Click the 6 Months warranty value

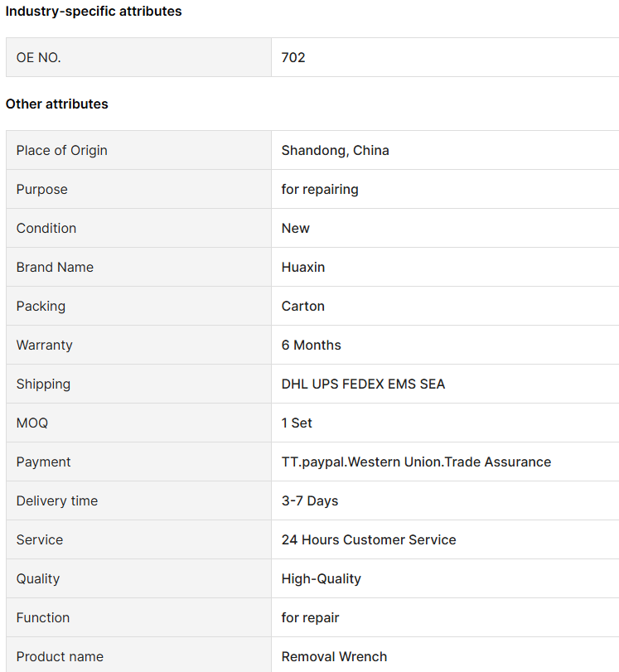[x=312, y=345]
